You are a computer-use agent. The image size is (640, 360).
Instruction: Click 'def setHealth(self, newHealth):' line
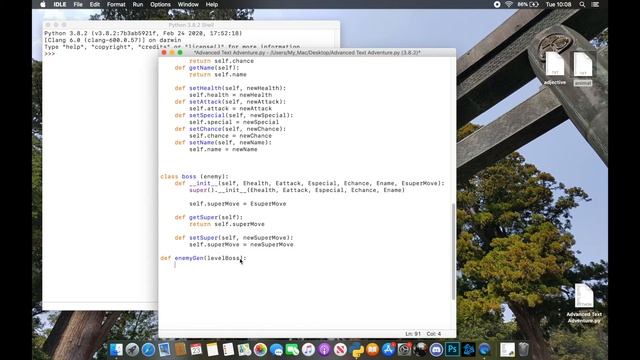pos(230,88)
